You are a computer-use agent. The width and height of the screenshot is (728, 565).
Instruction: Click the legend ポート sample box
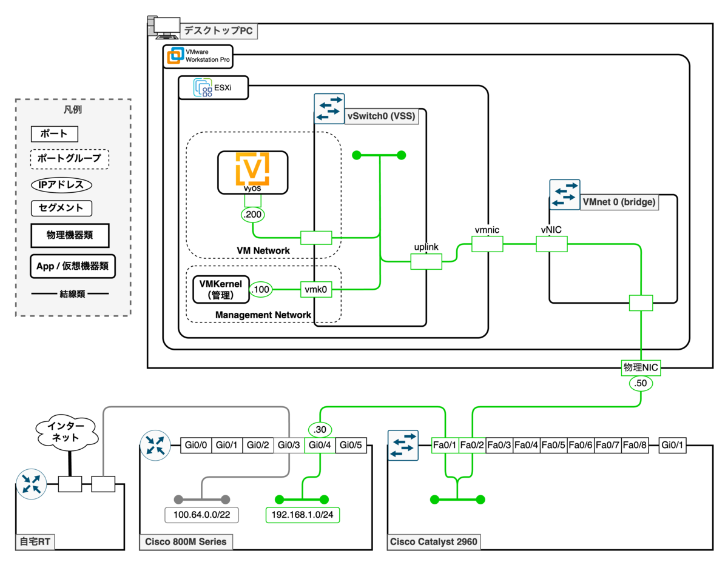[55, 133]
